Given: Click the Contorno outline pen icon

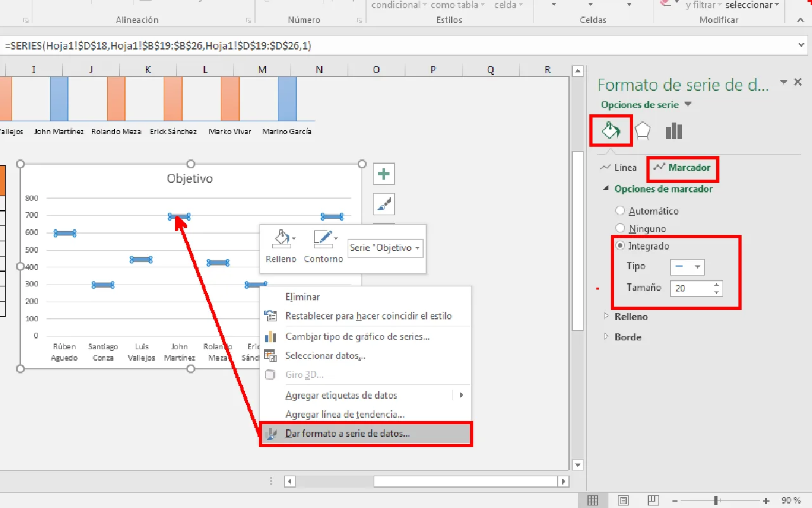Looking at the screenshot, I should 323,239.
